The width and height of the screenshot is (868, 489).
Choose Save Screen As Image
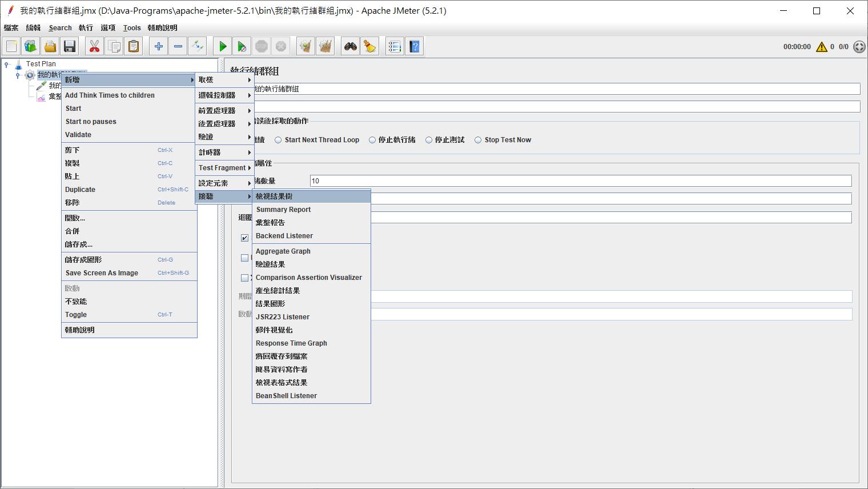[x=129, y=273]
